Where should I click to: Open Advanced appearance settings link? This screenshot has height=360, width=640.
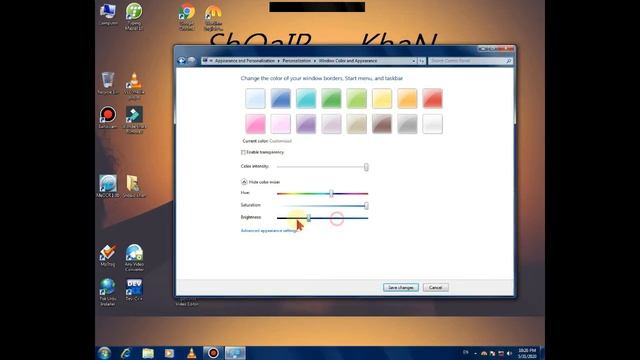tap(269, 231)
